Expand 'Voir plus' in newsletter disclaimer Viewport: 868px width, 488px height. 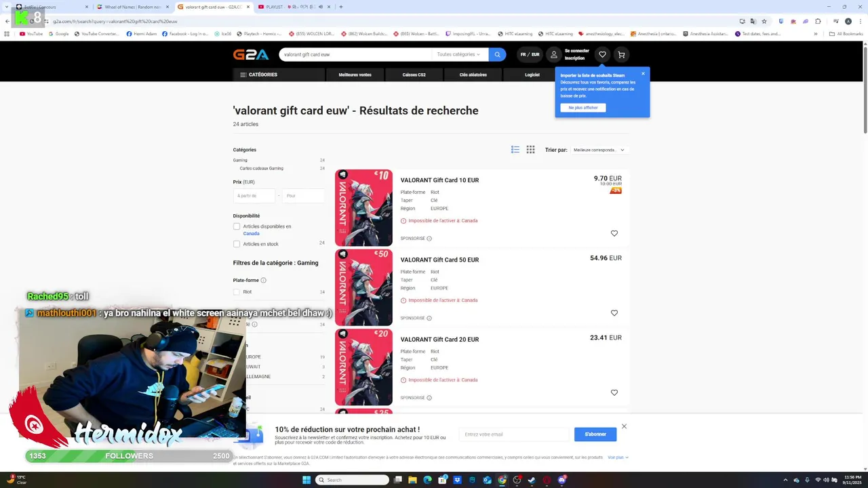point(618,457)
